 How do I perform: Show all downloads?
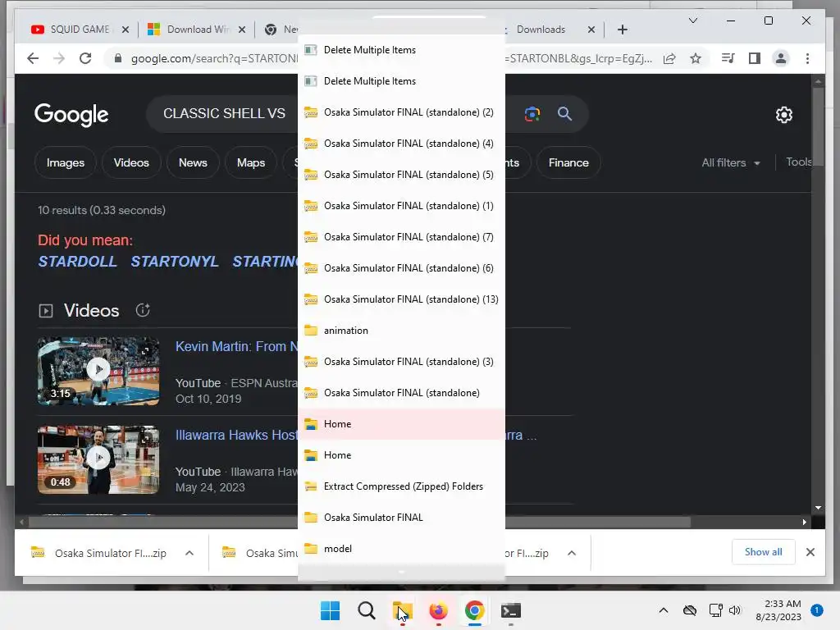point(764,552)
